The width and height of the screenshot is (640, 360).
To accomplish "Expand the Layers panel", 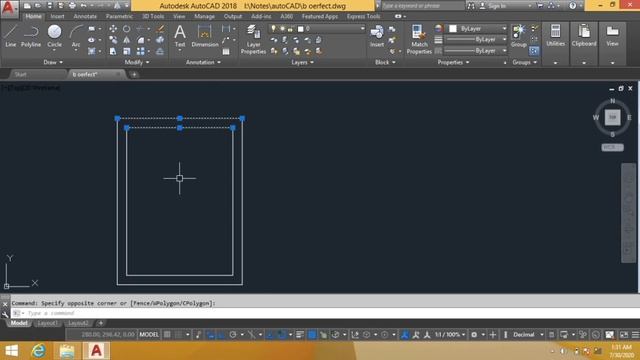I will 302,62.
